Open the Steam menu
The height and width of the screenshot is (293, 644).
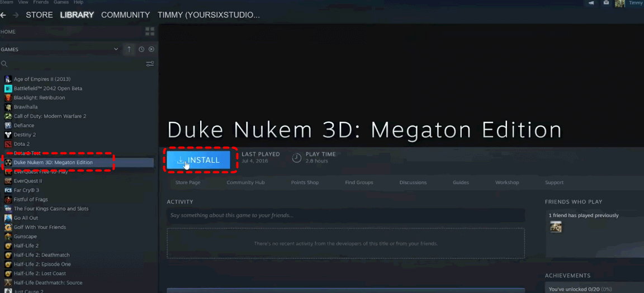[x=7, y=2]
